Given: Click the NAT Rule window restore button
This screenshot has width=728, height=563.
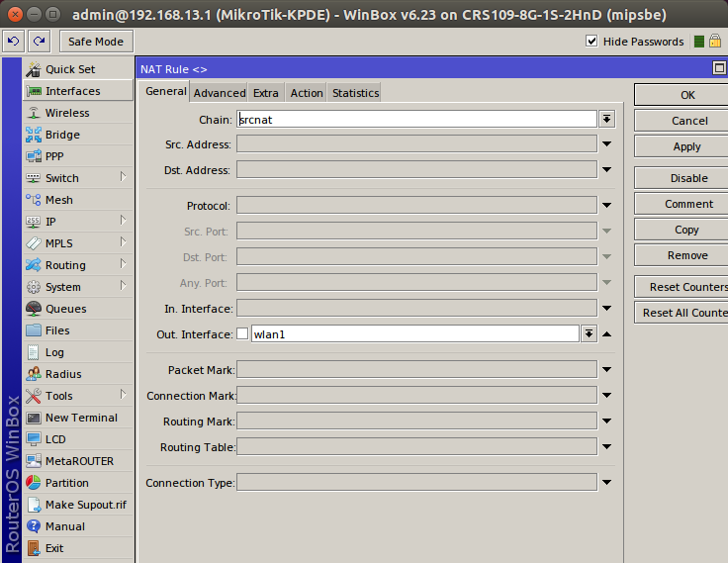Looking at the screenshot, I should click(x=719, y=68).
